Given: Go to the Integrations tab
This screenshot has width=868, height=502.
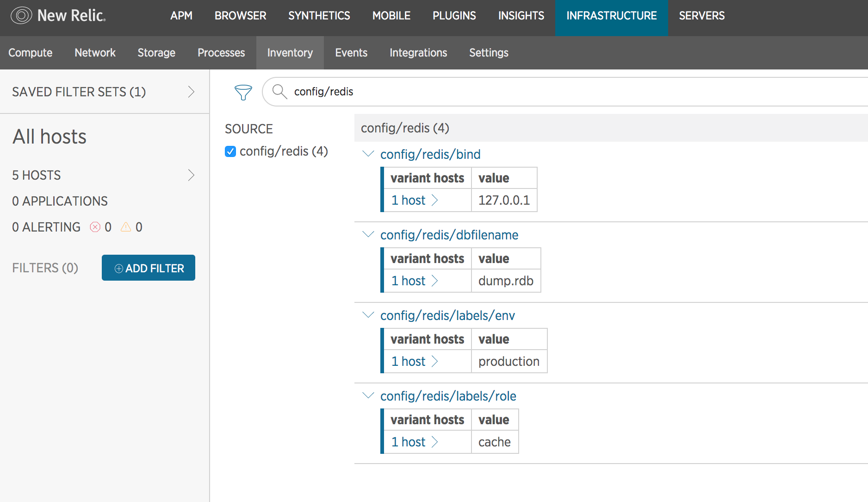Looking at the screenshot, I should click(x=418, y=53).
